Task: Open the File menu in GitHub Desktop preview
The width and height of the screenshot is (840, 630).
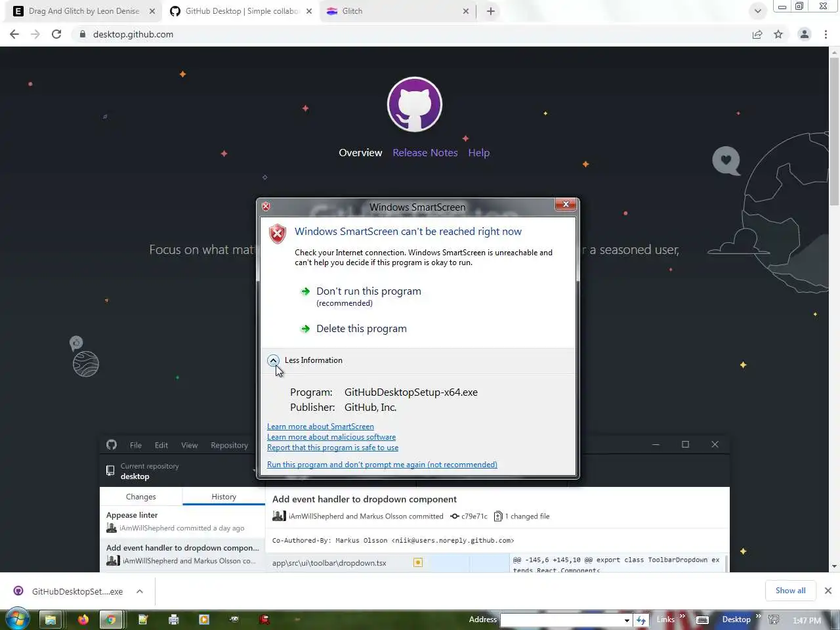Action: [x=136, y=445]
